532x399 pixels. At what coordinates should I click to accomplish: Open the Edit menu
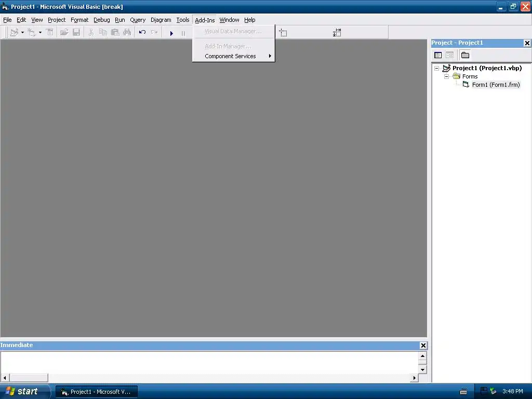[x=21, y=20]
